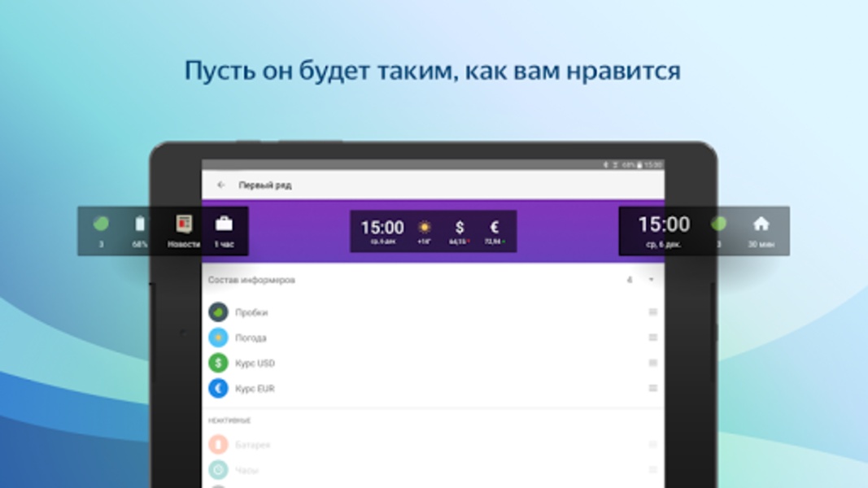Click the 15:00 clock in right widget

click(664, 224)
